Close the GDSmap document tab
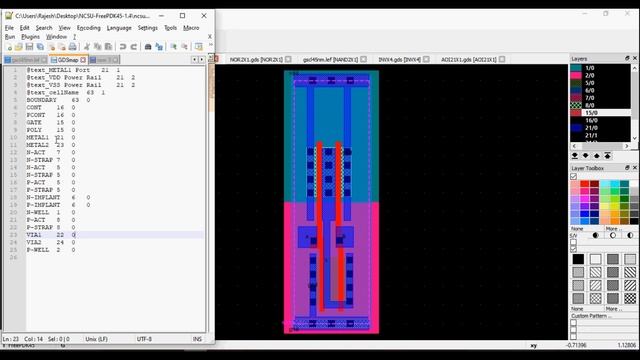The width and height of the screenshot is (640, 360). pyautogui.click(x=83, y=60)
